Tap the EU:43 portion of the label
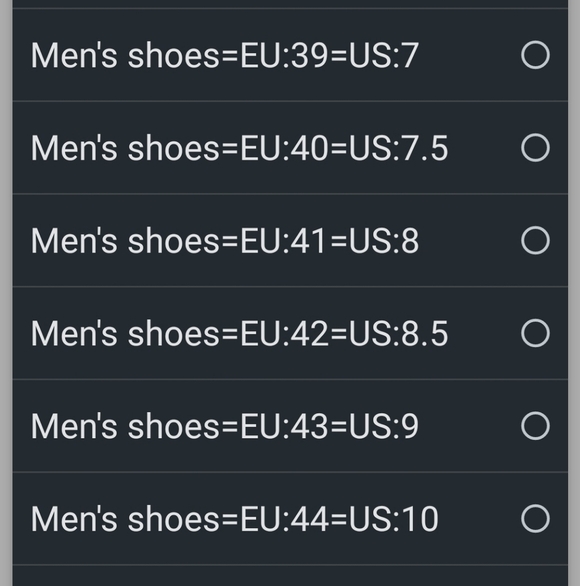 coord(284,426)
